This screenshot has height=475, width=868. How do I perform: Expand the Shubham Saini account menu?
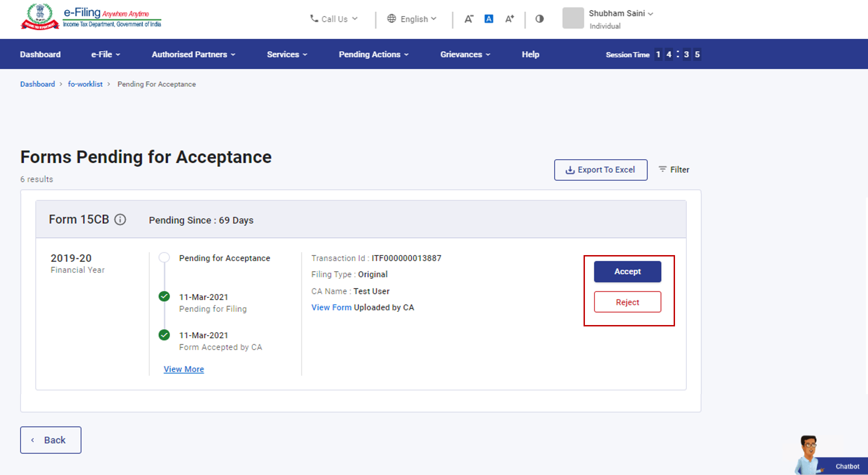[621, 13]
